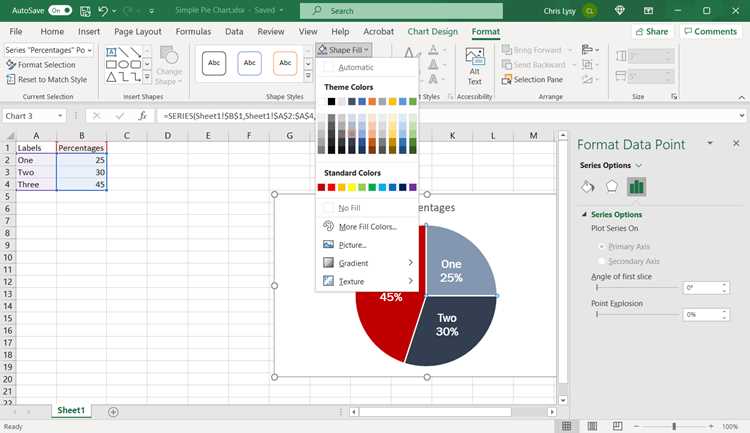
Task: Pick the red standard color swatch
Action: [x=331, y=188]
